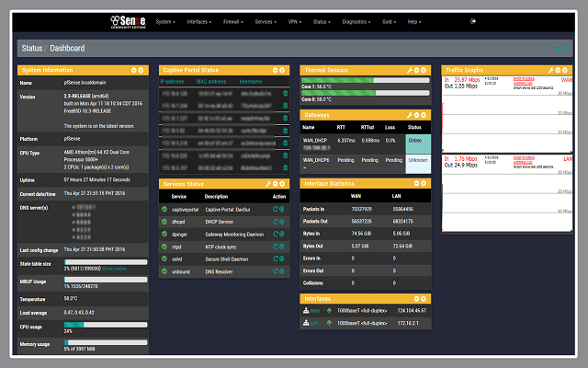Click the logout icon in navbar

[473, 20]
